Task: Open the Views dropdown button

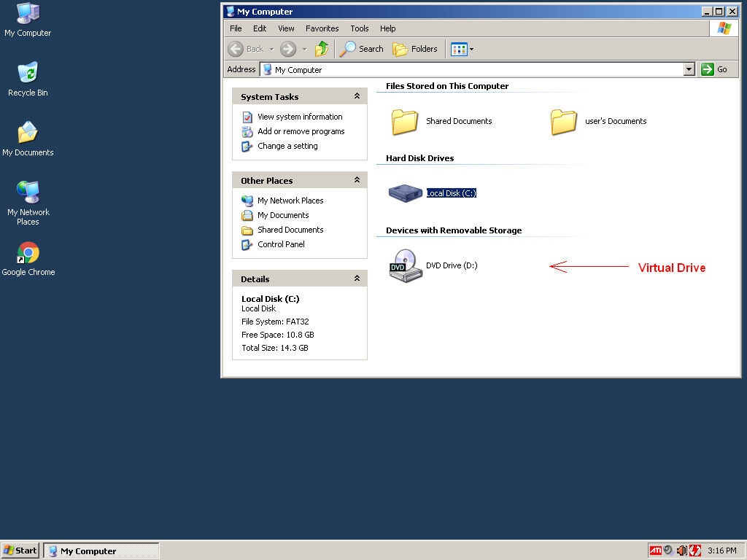Action: coord(462,49)
